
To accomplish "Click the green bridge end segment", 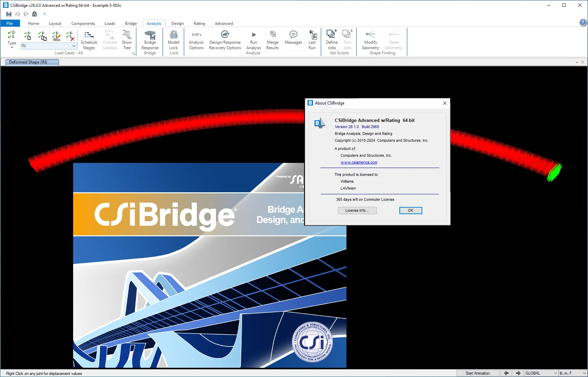I will 554,173.
